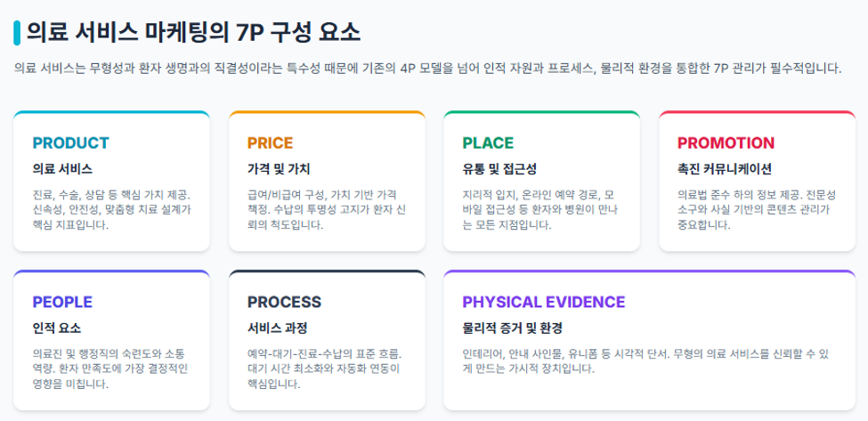This screenshot has width=868, height=421.
Task: Click the 인적 요소 subtitle
Action: [56, 328]
